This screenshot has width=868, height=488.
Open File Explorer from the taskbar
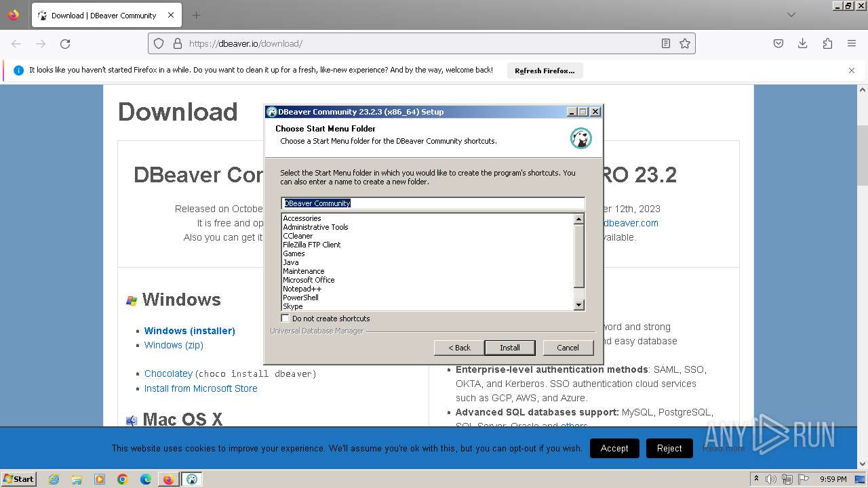click(77, 479)
